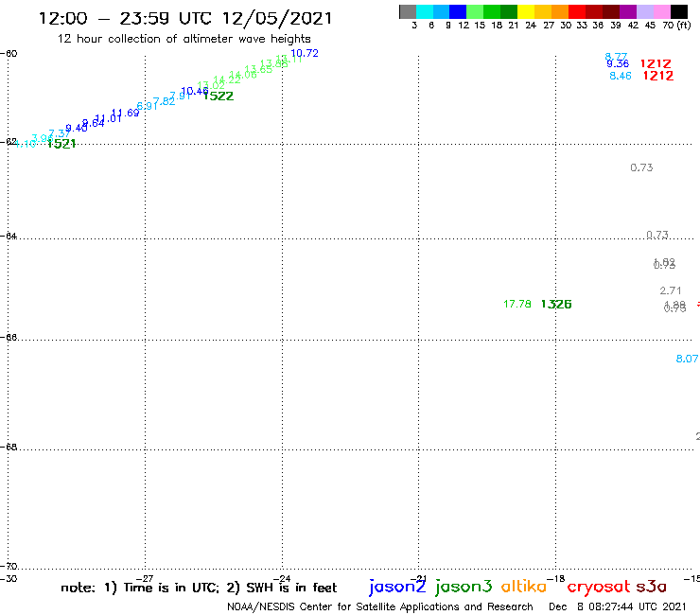Click the s3a satellite legend label

[652, 587]
